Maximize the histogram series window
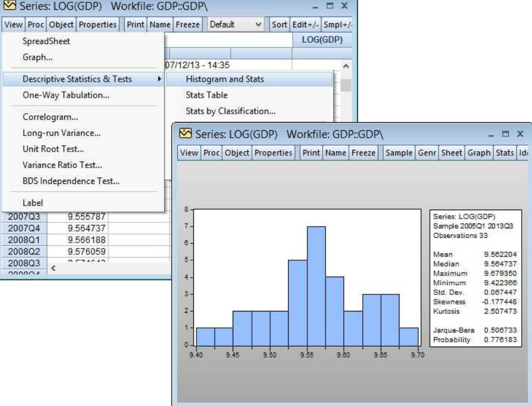The width and height of the screenshot is (532, 406). (506, 134)
